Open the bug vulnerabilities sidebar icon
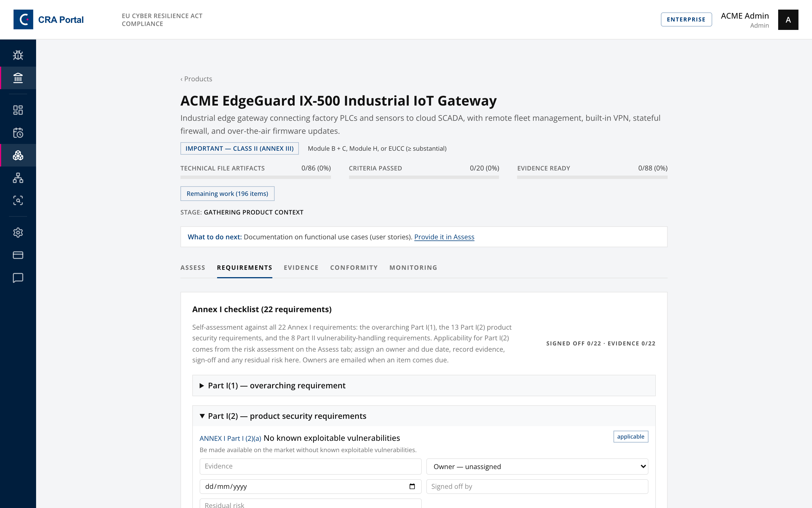Screen dimensions: 812x508 click(x=18, y=55)
